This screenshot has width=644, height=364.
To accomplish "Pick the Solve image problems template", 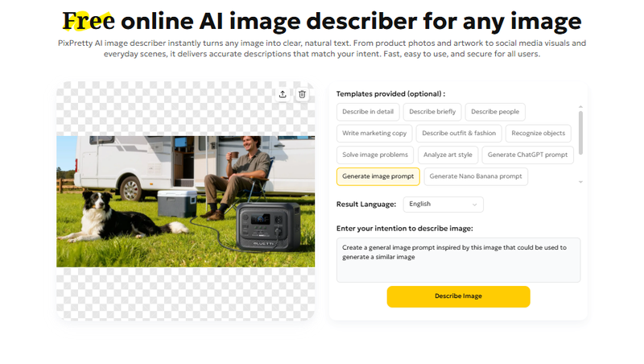I will pyautogui.click(x=375, y=155).
